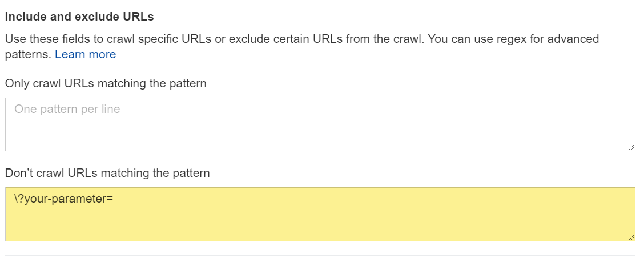Click resize grip of the yellow exclude textarea
Screen dimensions: 644x258
point(631,237)
